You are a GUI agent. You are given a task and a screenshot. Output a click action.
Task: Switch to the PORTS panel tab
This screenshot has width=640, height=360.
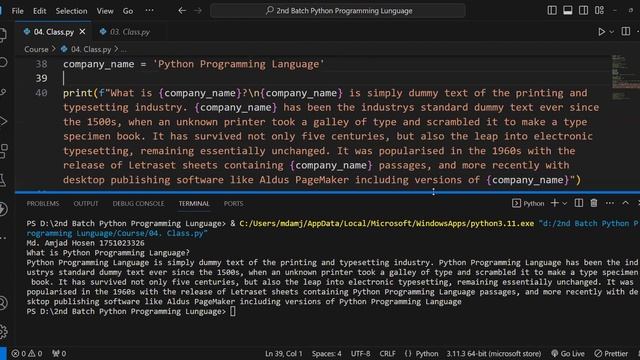(x=233, y=204)
